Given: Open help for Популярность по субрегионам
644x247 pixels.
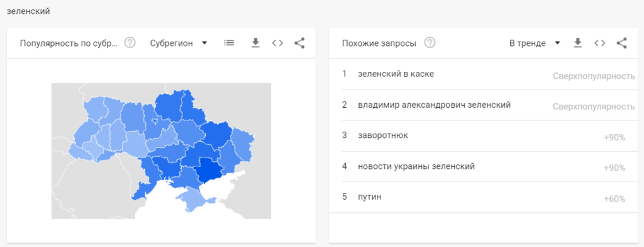Looking at the screenshot, I should point(130,43).
